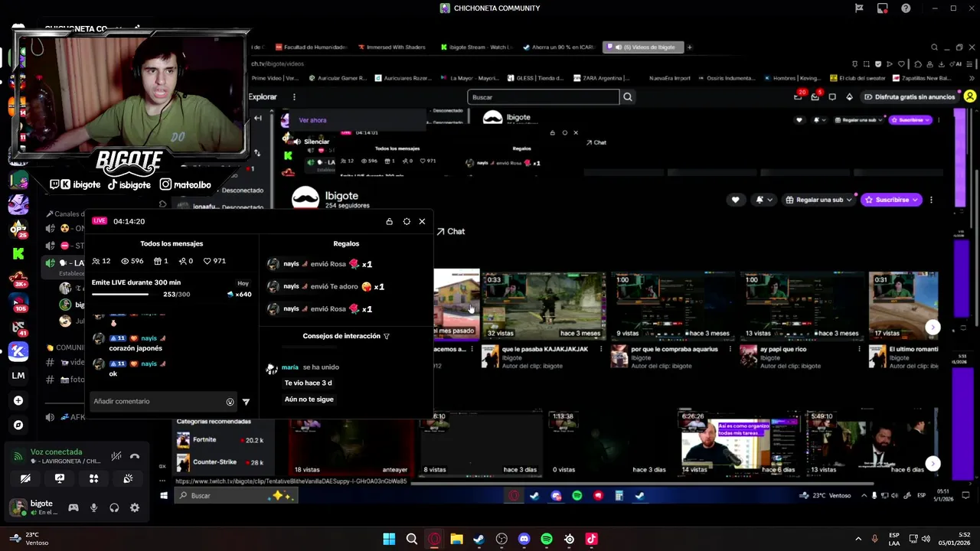Toggle Discord noise suppression
The height and width of the screenshot is (551, 980).
pyautogui.click(x=116, y=456)
